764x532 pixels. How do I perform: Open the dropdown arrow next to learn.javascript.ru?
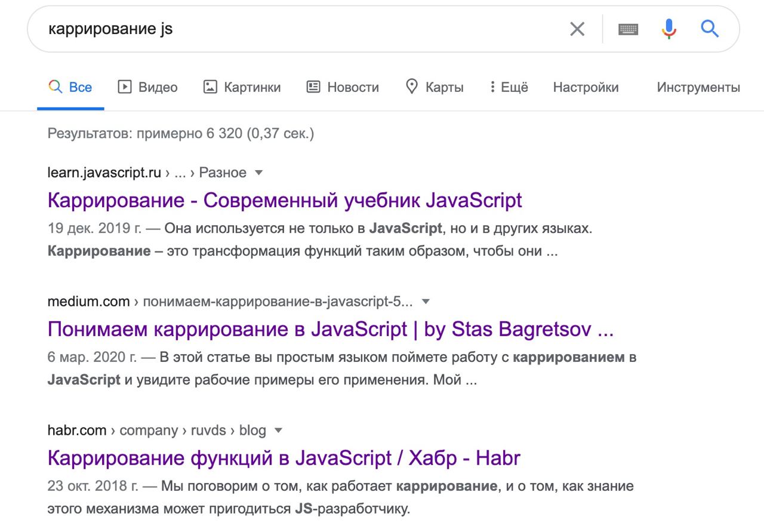coord(258,173)
